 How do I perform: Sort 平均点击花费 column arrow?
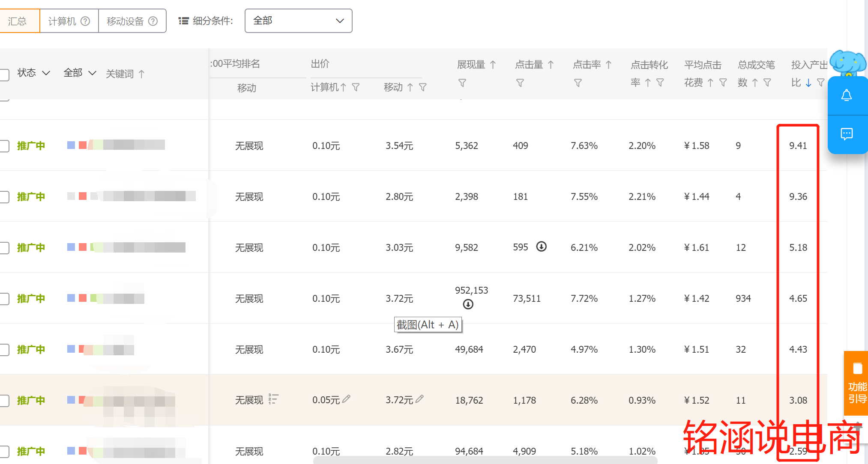coord(710,83)
